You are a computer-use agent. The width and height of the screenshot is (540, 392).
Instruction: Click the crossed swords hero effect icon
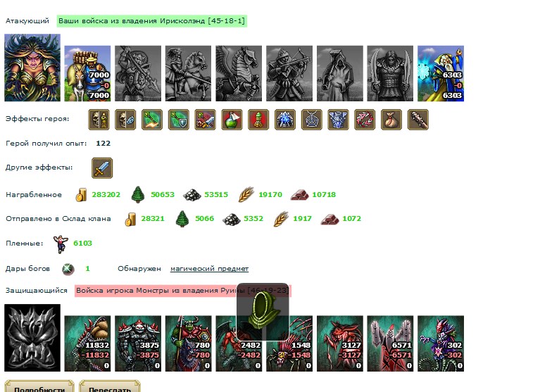[x=206, y=120]
